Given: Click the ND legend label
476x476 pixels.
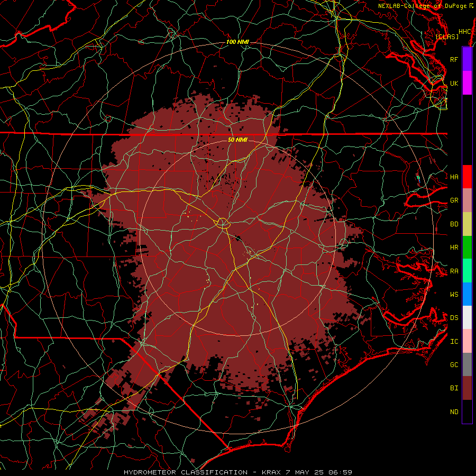Looking at the screenshot, I should (x=454, y=412).
